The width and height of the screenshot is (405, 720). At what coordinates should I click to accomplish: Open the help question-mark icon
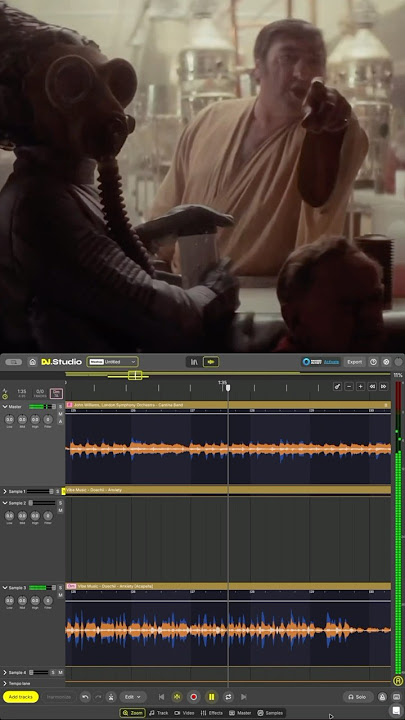[x=373, y=362]
